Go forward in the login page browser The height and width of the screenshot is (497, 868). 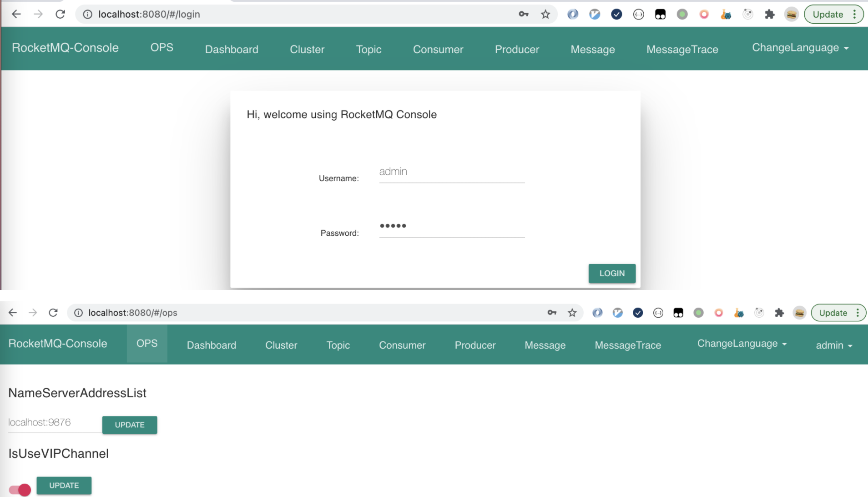coord(38,14)
